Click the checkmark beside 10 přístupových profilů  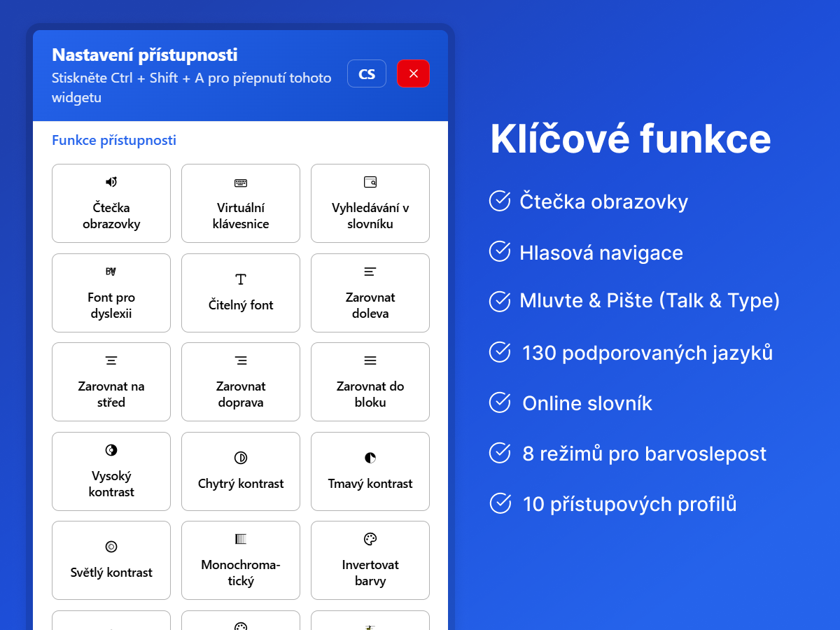[x=500, y=503]
